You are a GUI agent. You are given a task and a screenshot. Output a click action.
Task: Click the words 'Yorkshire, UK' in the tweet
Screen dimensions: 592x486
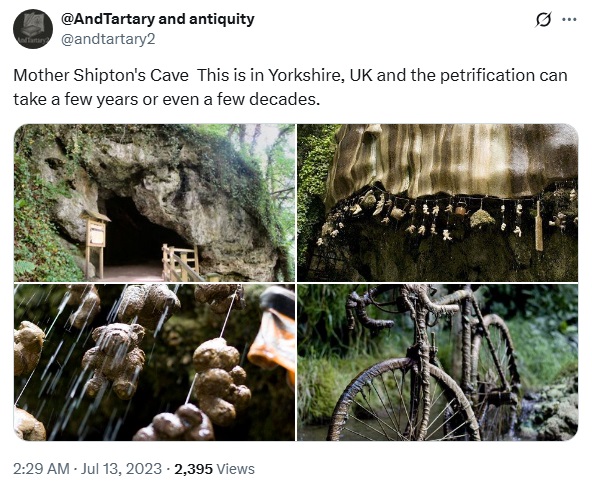click(320, 76)
